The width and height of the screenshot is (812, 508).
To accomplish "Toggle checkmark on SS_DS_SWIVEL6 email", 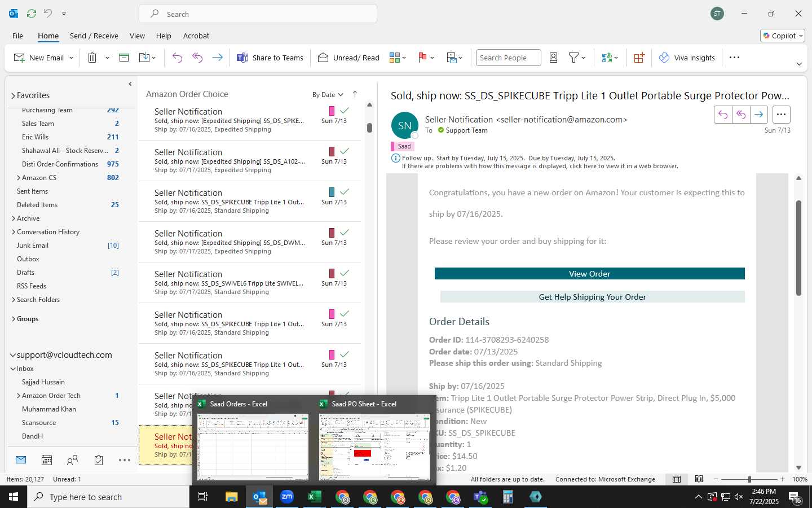I will [x=345, y=273].
